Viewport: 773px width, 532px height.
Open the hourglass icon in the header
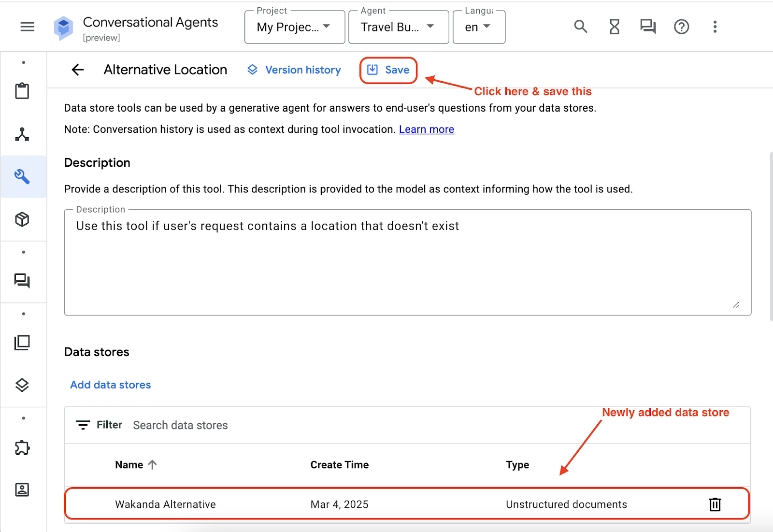[614, 27]
